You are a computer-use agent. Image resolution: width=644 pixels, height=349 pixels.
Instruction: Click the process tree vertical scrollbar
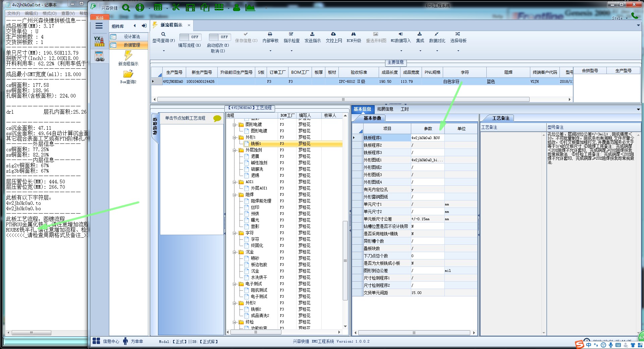coord(345,260)
